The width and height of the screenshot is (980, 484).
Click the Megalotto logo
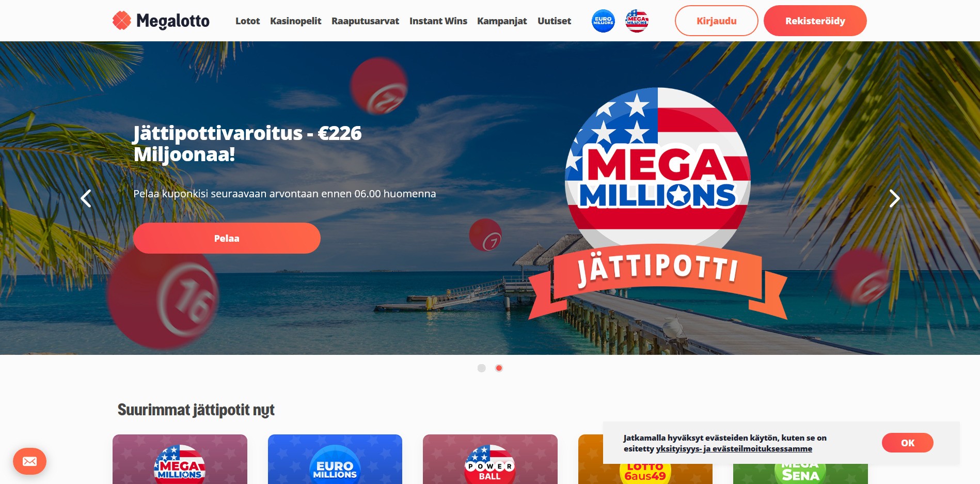click(x=161, y=21)
